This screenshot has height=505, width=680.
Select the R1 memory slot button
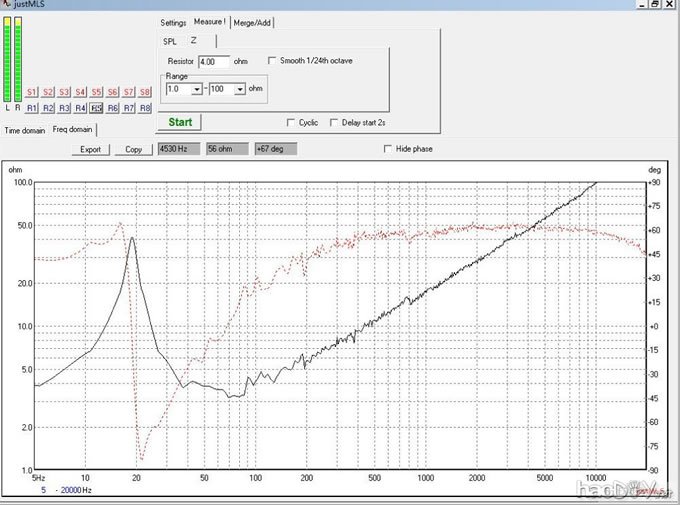click(x=32, y=107)
